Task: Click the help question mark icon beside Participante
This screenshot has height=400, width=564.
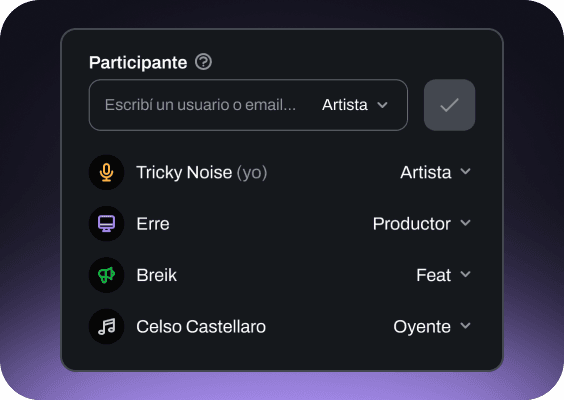Action: point(203,62)
